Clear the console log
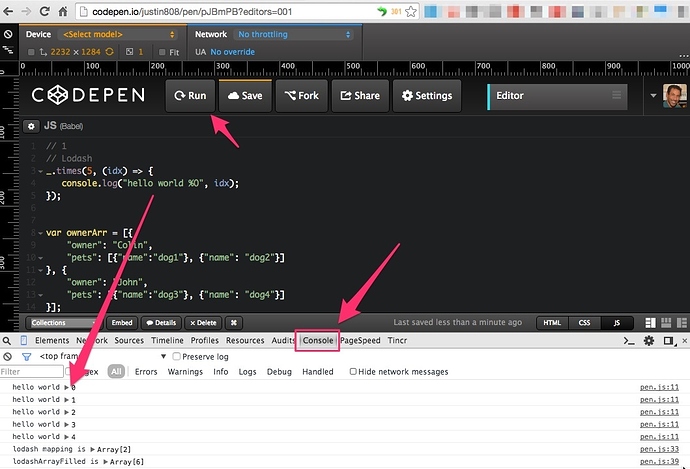 click(7, 357)
